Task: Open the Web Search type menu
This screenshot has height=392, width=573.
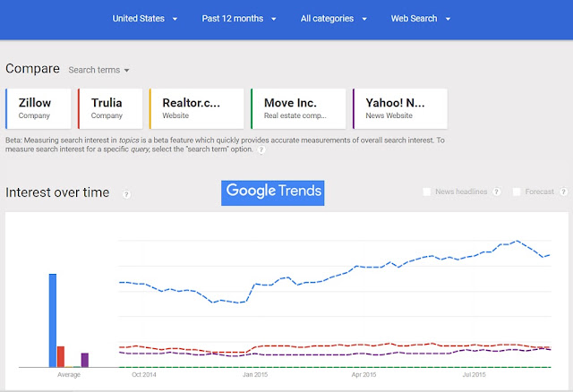Action: click(x=421, y=19)
